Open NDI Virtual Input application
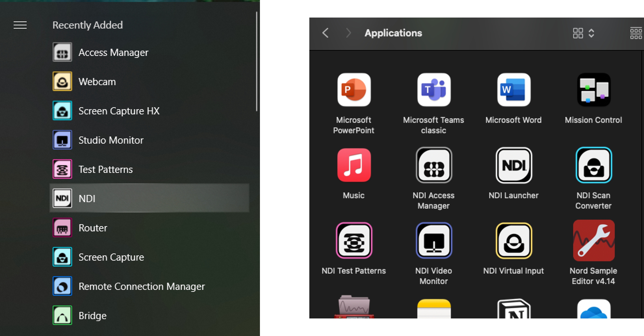Screen dimensions: 644x336 pos(513,241)
